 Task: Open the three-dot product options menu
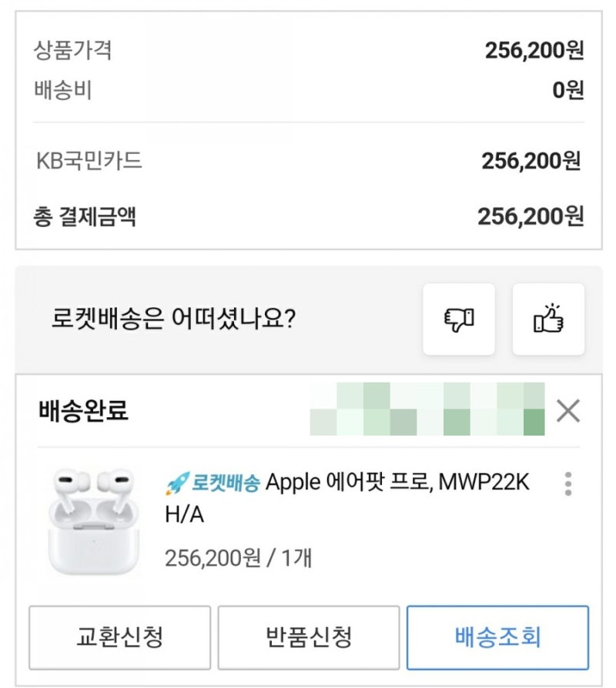tap(568, 483)
